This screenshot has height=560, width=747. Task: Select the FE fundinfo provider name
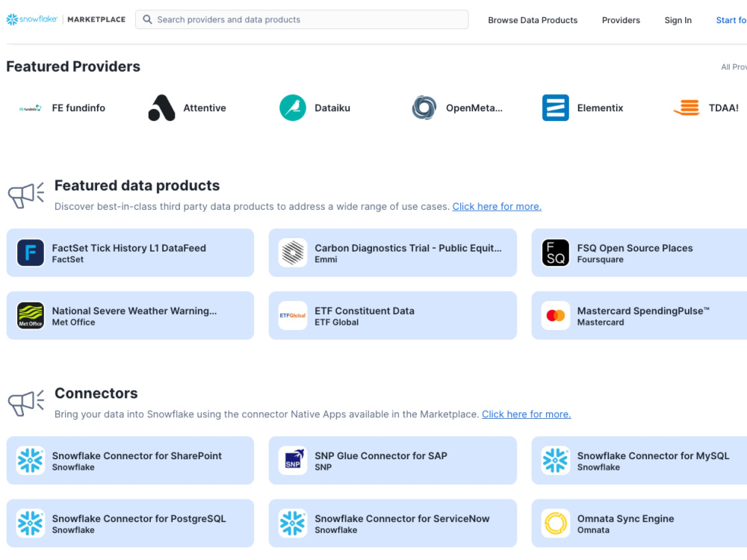[78, 108]
